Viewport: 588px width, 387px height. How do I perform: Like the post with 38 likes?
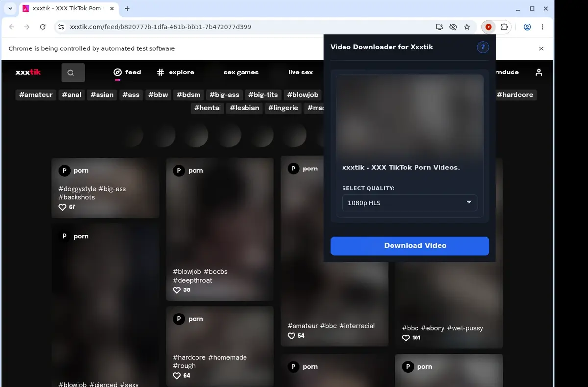tap(177, 290)
